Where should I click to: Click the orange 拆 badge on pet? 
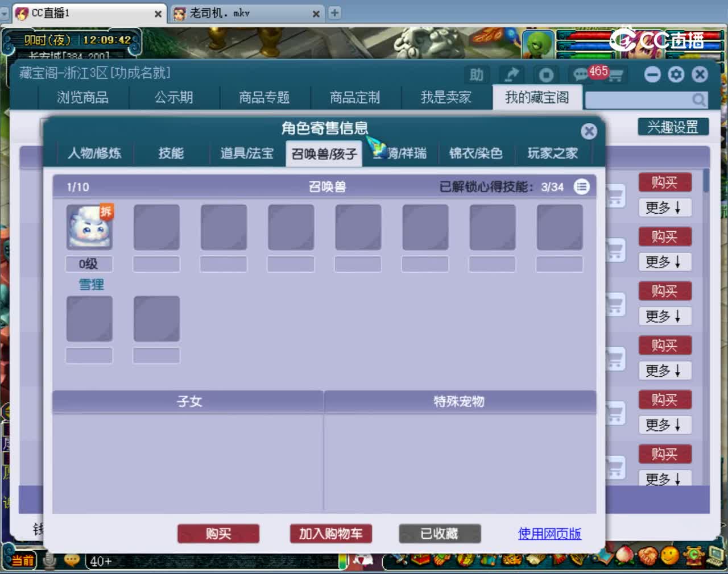point(106,211)
